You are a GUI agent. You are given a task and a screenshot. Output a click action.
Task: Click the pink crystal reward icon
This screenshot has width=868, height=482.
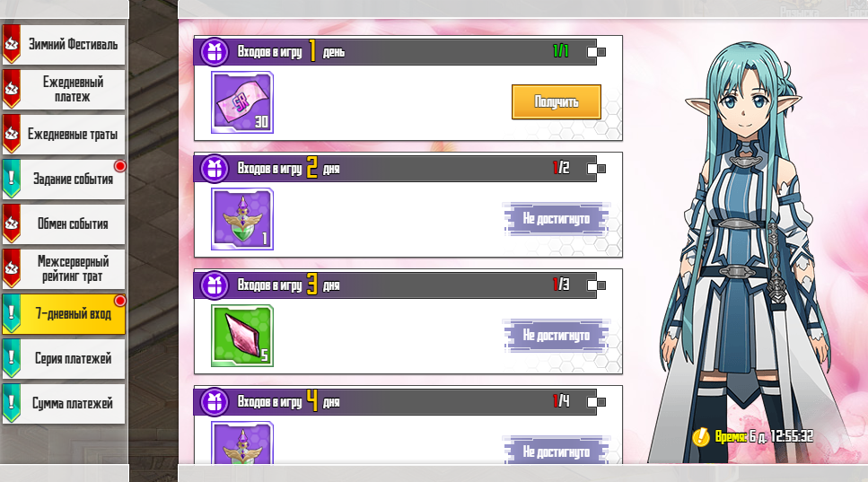point(242,336)
